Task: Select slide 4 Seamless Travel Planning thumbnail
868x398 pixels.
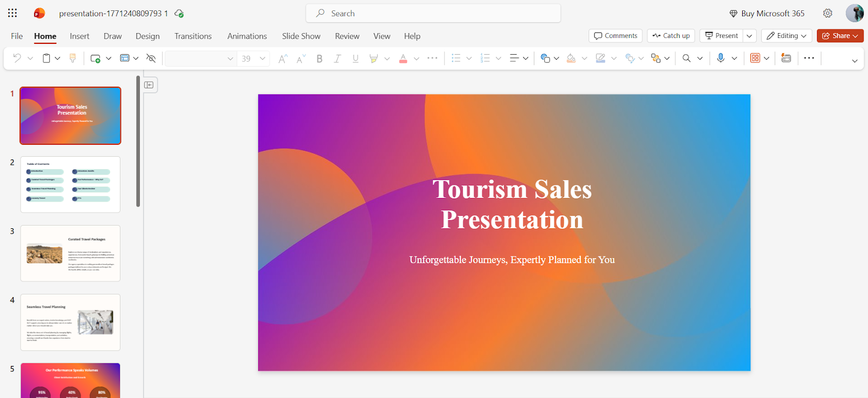Action: tap(71, 322)
